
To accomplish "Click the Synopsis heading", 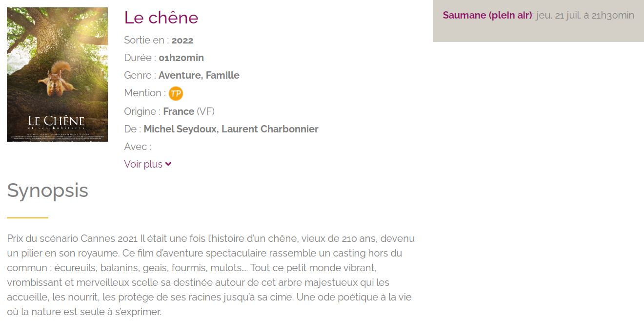I will (x=47, y=190).
